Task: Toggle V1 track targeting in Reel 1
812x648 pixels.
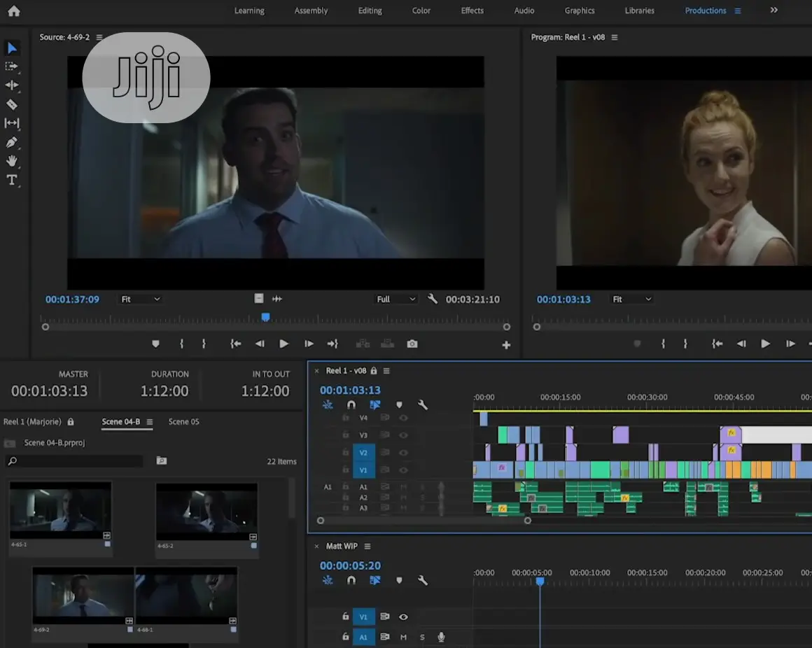Action: [x=363, y=470]
